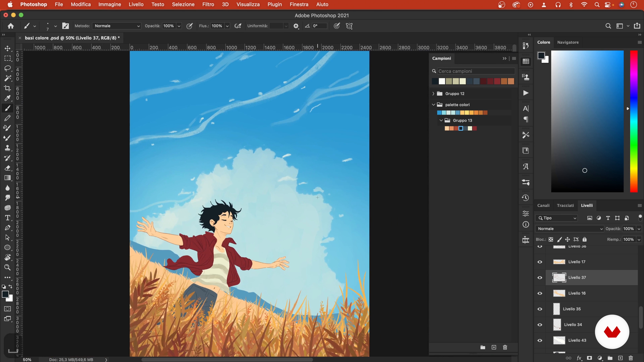Viewport: 644px width, 362px height.
Task: Select the Brush tool in toolbar
Action: point(8,108)
